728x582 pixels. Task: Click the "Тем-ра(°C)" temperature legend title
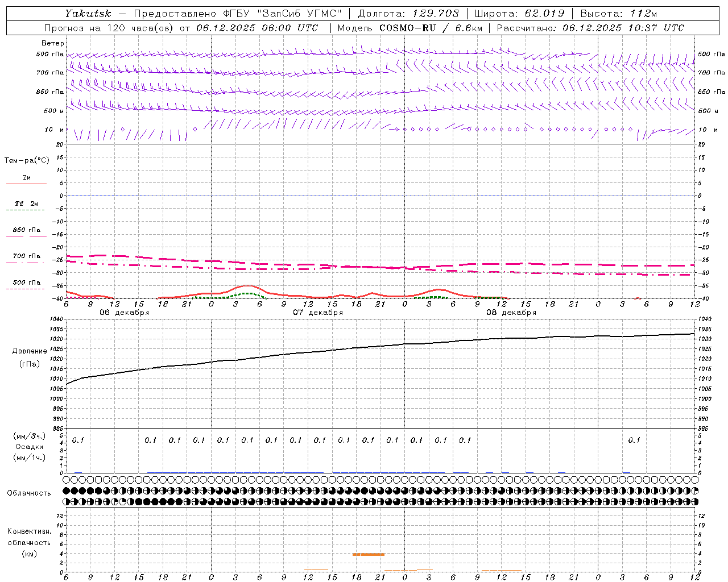27,161
